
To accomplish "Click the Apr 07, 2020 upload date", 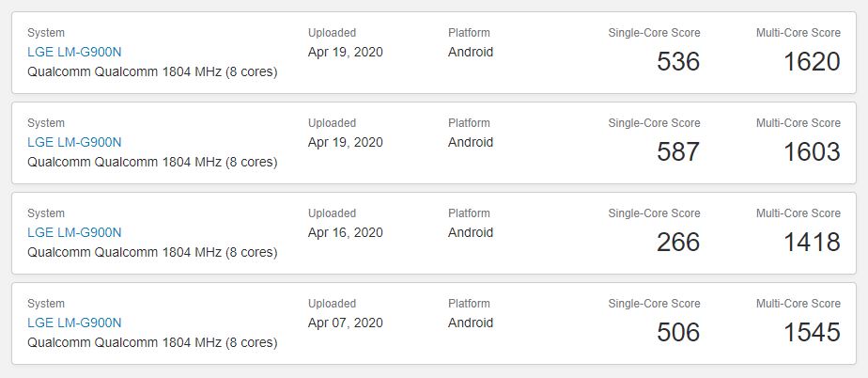I will (346, 323).
